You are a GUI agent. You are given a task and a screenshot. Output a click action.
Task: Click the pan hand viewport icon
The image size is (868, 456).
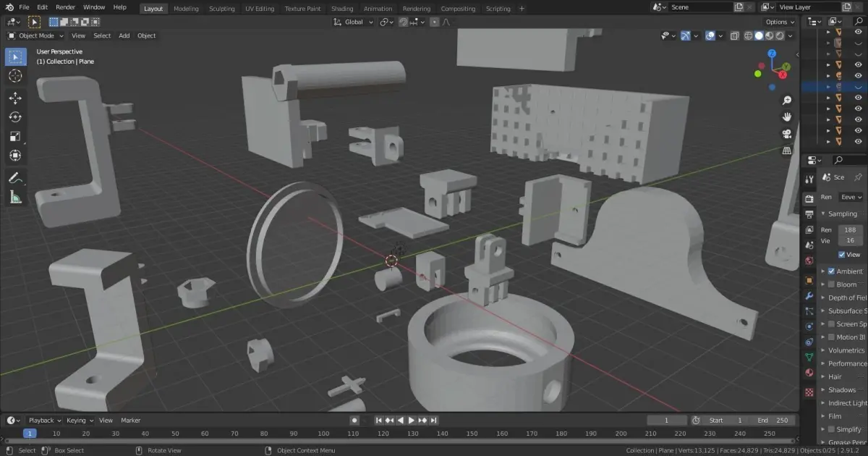pos(787,117)
